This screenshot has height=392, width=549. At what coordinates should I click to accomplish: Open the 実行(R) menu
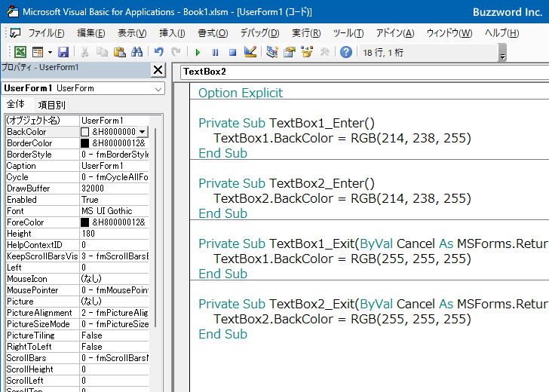click(306, 33)
